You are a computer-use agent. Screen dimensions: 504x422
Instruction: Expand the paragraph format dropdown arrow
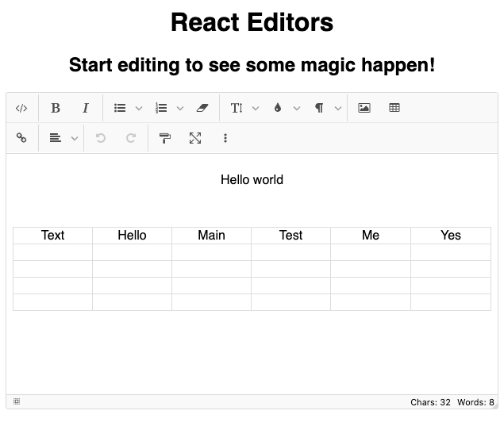click(338, 108)
